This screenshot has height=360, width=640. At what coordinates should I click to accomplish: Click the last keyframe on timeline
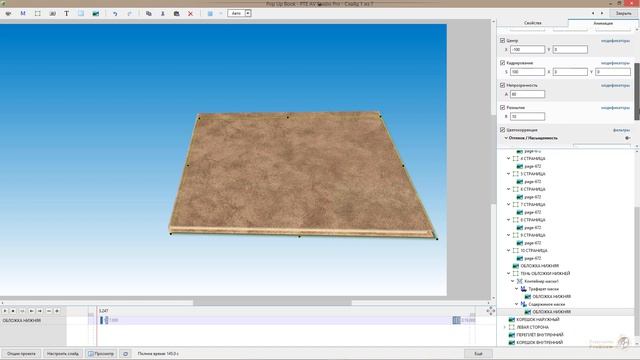(456, 320)
